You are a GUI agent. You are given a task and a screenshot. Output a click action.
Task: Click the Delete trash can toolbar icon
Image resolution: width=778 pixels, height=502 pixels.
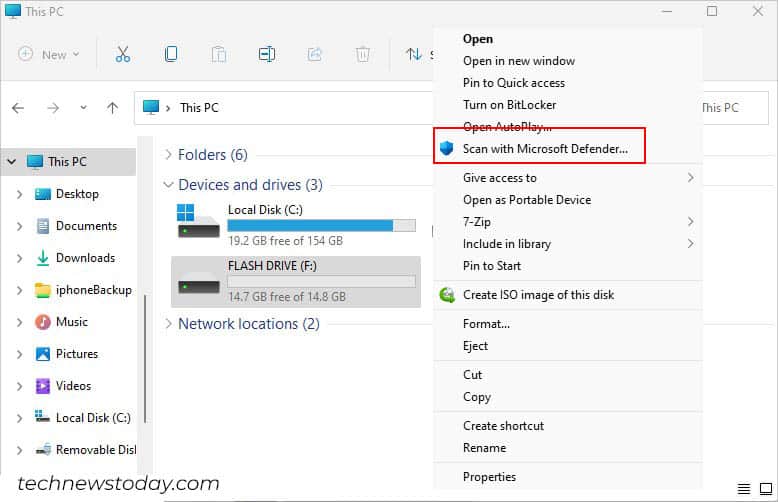coord(363,54)
